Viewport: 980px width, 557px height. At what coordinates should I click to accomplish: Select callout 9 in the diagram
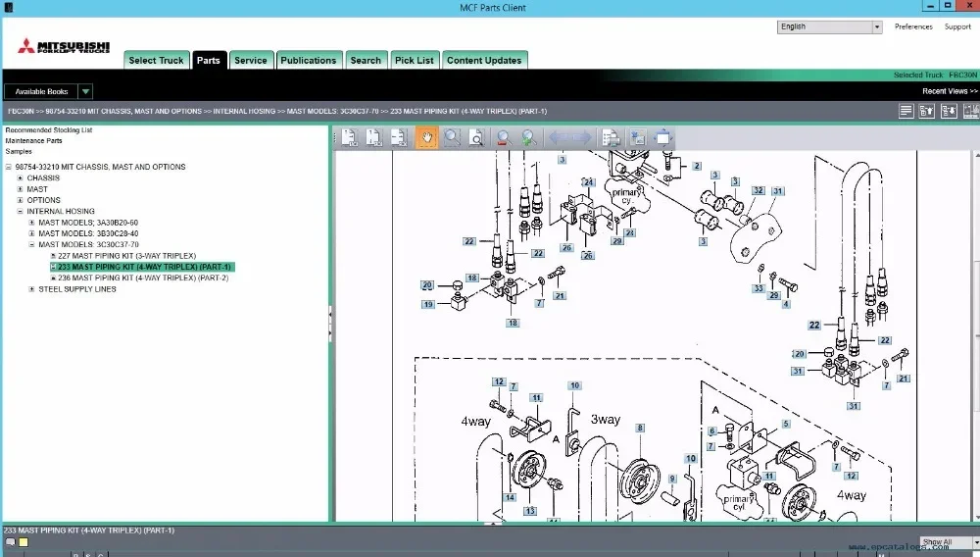click(672, 479)
